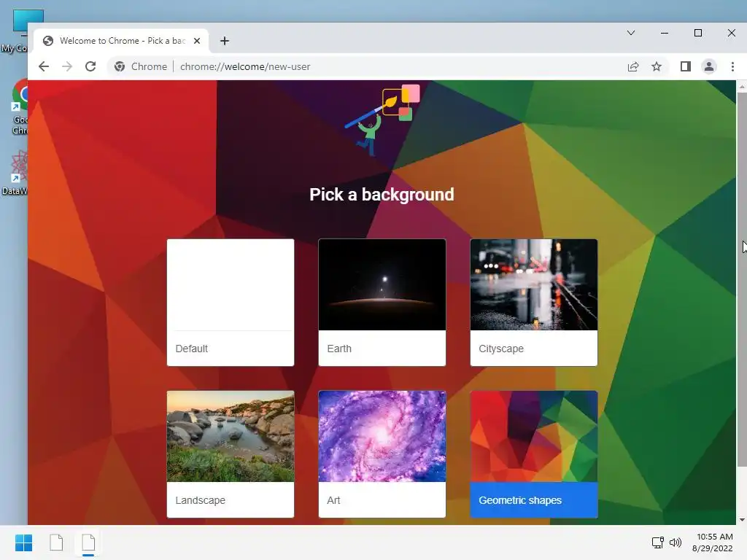
Task: Open the network tray icon
Action: [x=658, y=542]
